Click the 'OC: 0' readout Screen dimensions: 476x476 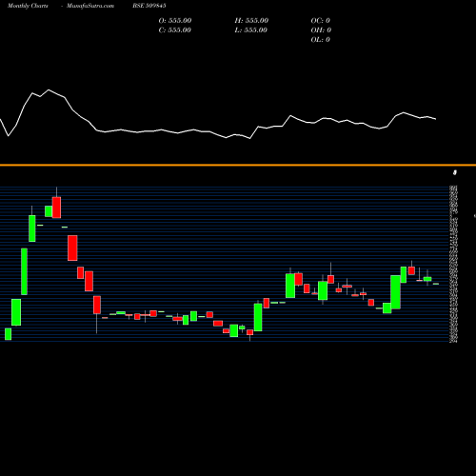tap(321, 21)
